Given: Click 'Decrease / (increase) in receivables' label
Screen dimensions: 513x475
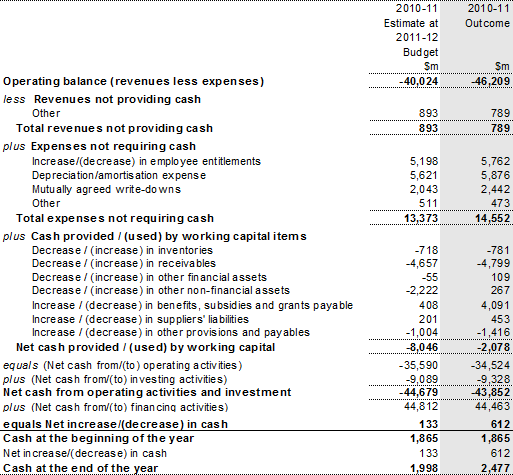Looking at the screenshot, I should (x=124, y=263).
